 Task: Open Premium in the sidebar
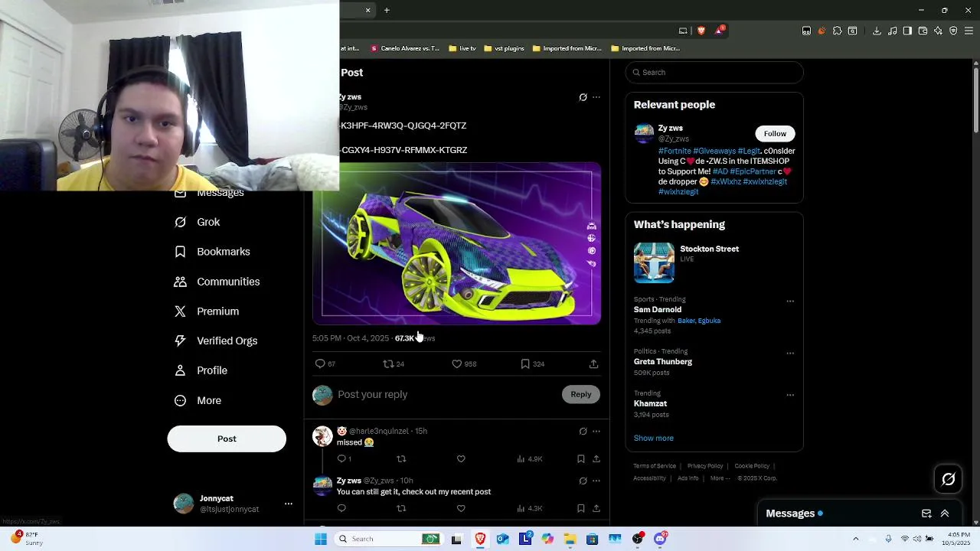click(x=207, y=311)
